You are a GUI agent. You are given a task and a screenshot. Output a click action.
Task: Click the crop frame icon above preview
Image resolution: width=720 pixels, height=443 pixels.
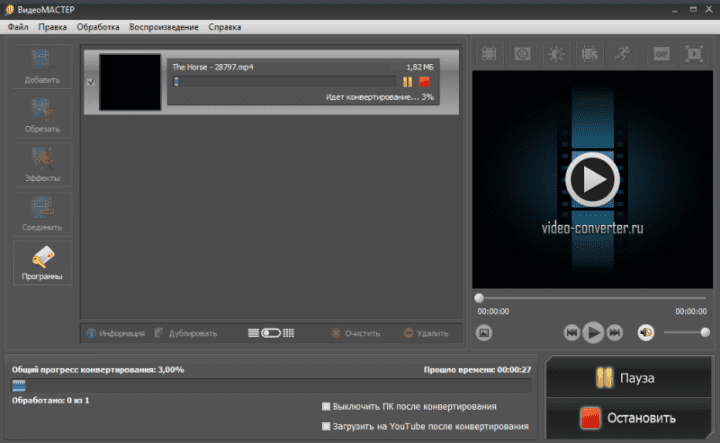489,54
